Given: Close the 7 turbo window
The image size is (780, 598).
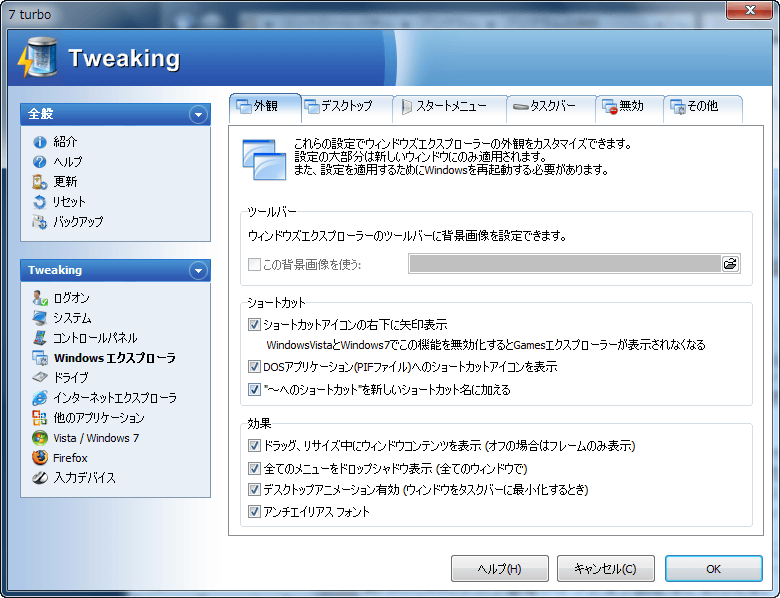Looking at the screenshot, I should coord(750,10).
